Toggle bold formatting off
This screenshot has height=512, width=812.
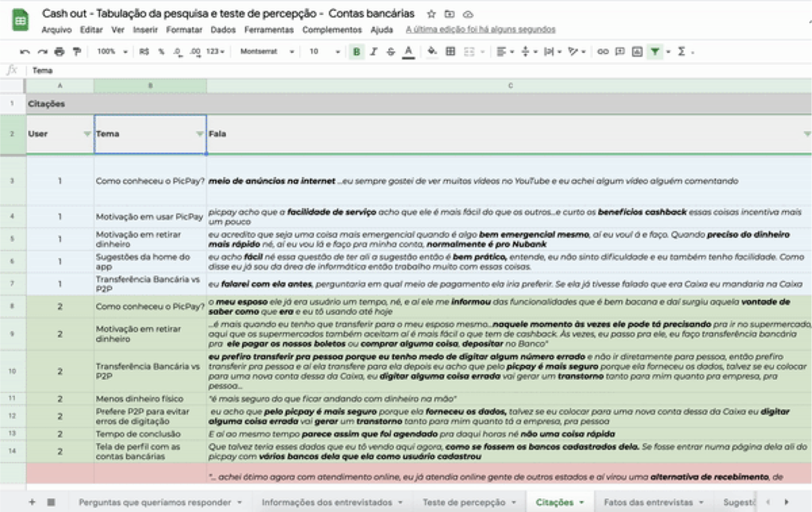point(357,52)
